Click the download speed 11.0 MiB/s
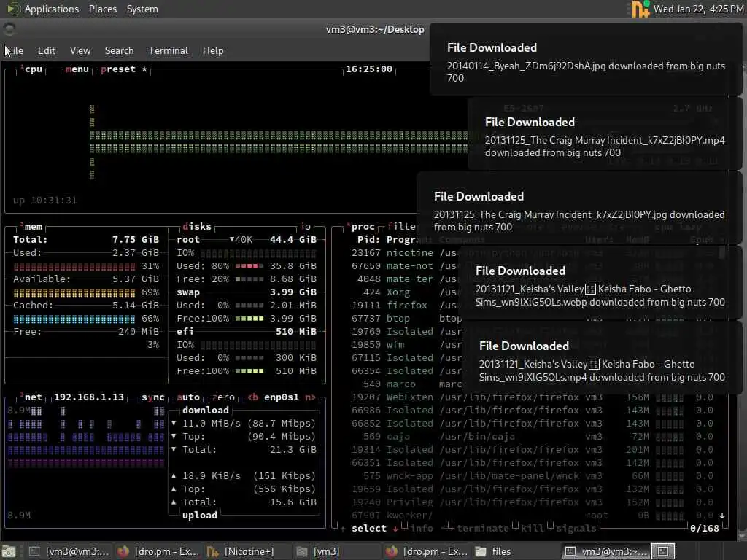The width and height of the screenshot is (747, 560). point(212,424)
